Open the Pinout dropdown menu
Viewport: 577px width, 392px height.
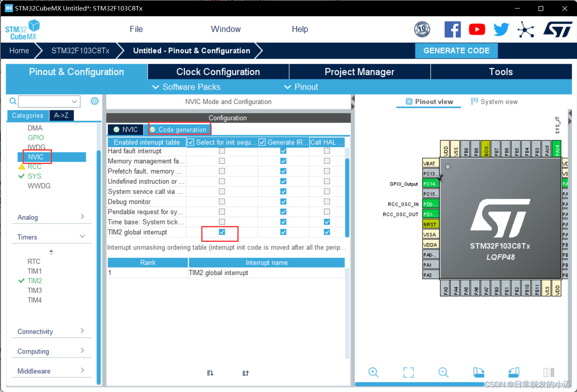click(x=301, y=87)
